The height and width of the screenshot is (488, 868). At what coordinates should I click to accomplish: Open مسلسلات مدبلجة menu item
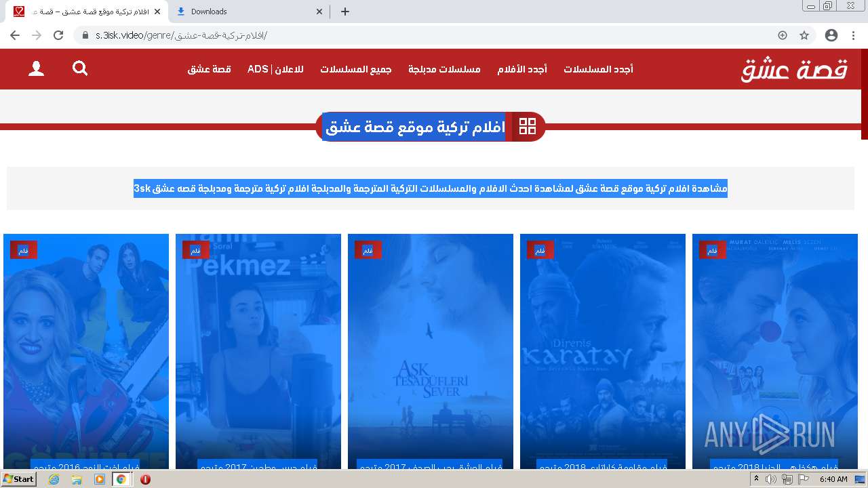[x=444, y=69]
